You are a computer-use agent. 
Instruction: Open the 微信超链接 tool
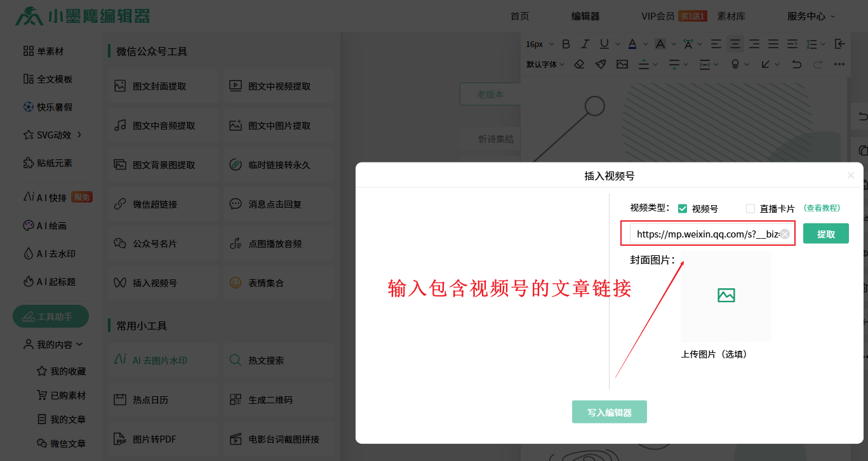[163, 204]
